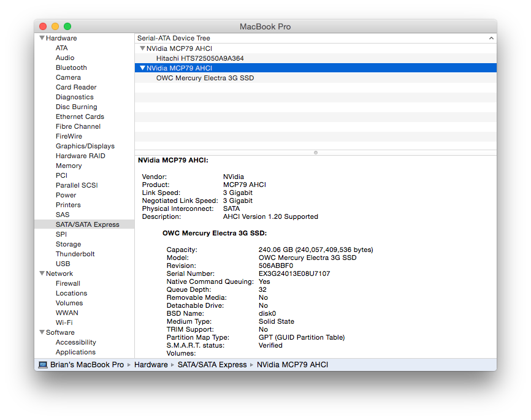
Task: Click the Queue Depth value 32
Action: click(262, 289)
